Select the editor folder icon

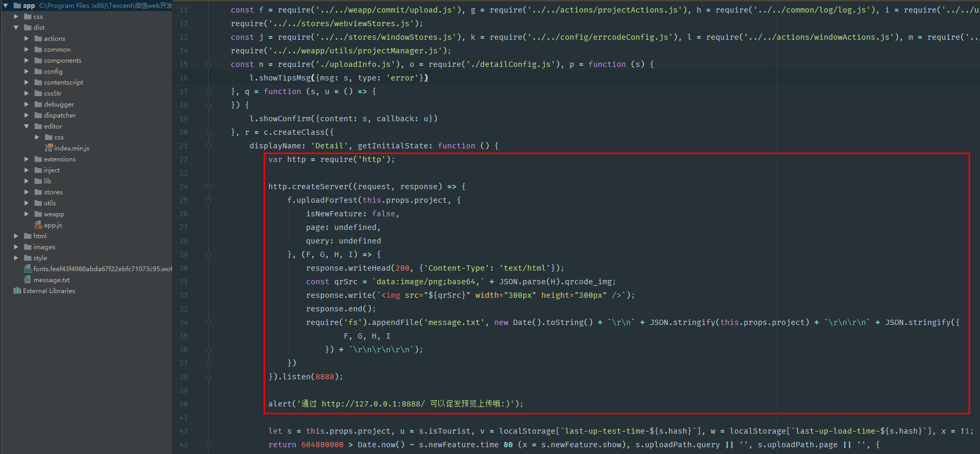(x=38, y=126)
